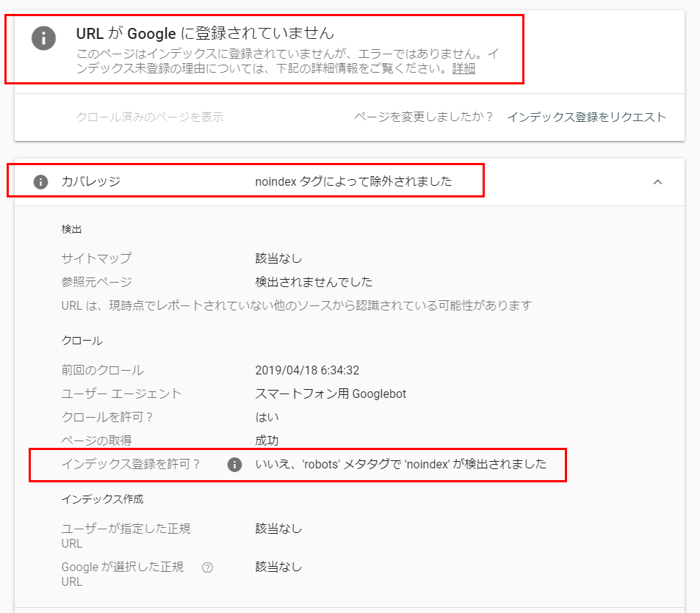
Task: Click the ユーザーが指定した正規 URL label
Action: click(126, 536)
